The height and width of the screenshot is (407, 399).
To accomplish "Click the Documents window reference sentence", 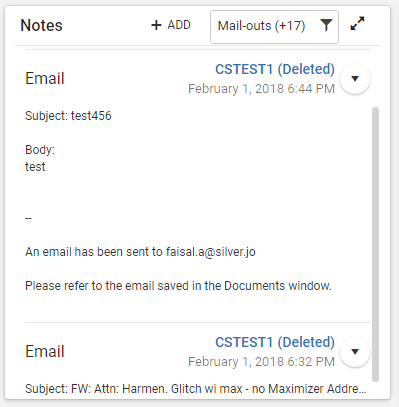I will click(x=178, y=286).
